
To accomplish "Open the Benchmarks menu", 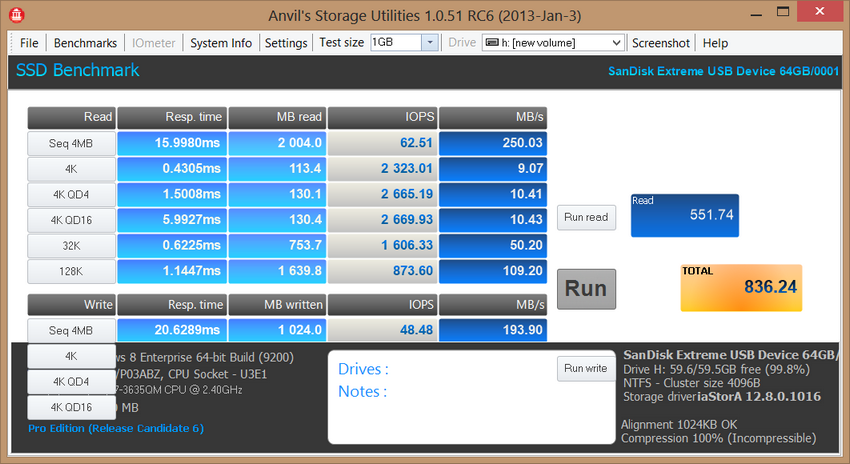I will 85,43.
